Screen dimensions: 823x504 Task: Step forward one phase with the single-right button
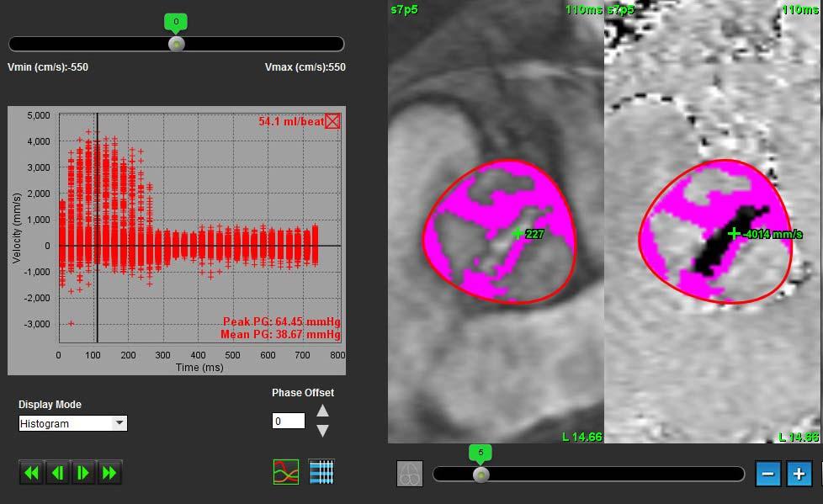click(83, 473)
